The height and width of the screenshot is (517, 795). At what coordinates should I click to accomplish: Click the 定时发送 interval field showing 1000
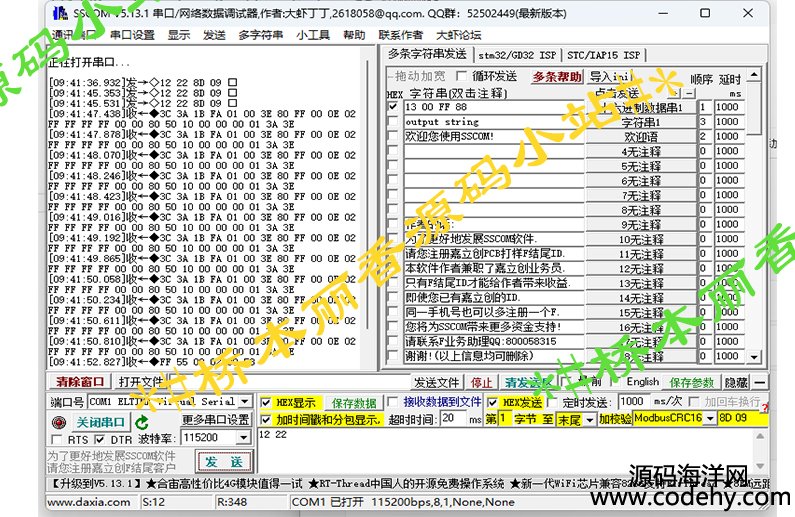pos(633,402)
